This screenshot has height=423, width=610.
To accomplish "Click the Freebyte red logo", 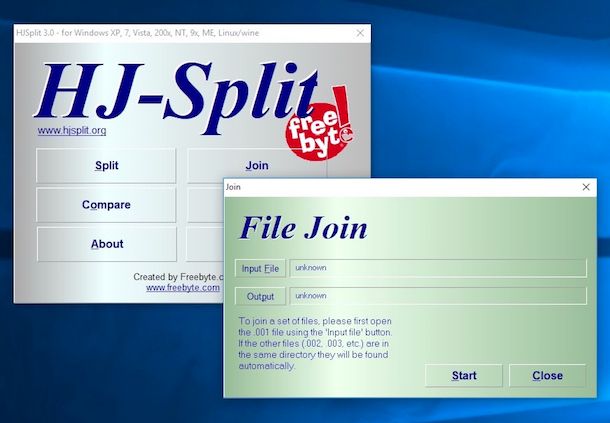I will [320, 125].
